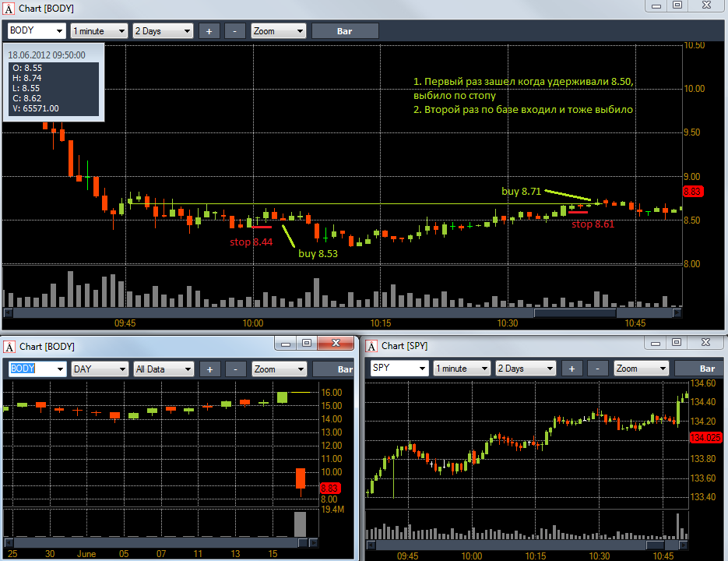728x561 pixels.
Task: Click the 8.83 price tag in daily BODY chart
Action: (329, 488)
